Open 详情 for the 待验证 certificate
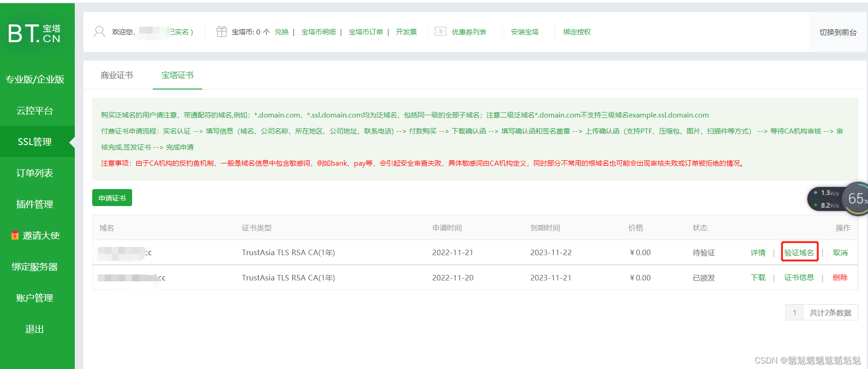 pyautogui.click(x=758, y=253)
